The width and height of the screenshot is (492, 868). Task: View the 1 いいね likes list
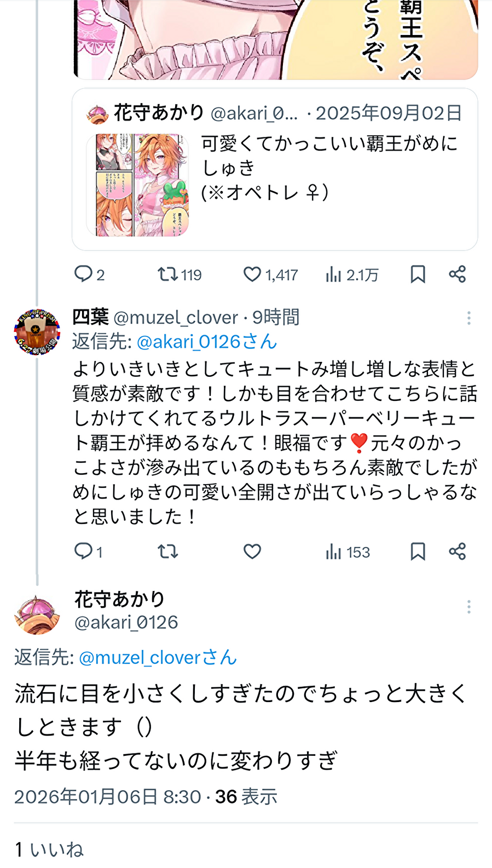[x=49, y=849]
